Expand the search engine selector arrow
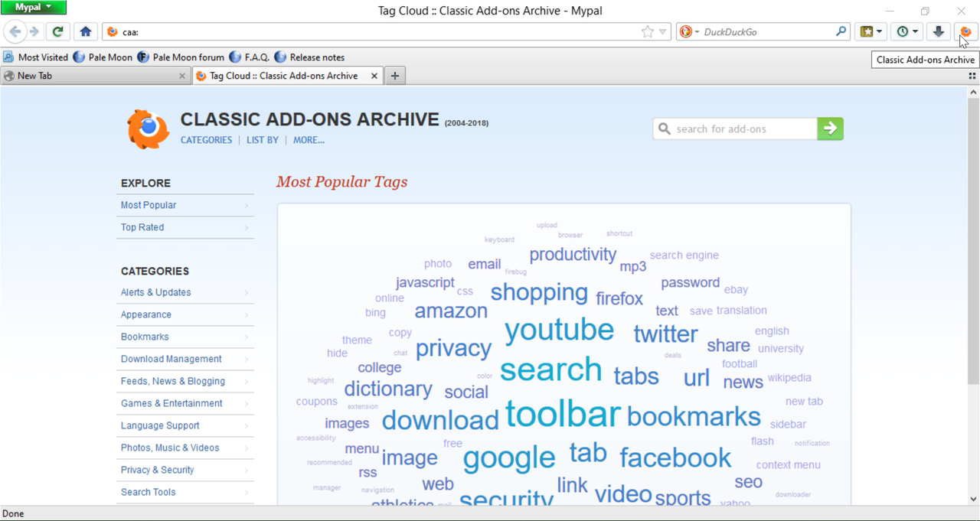980x521 pixels. point(697,32)
